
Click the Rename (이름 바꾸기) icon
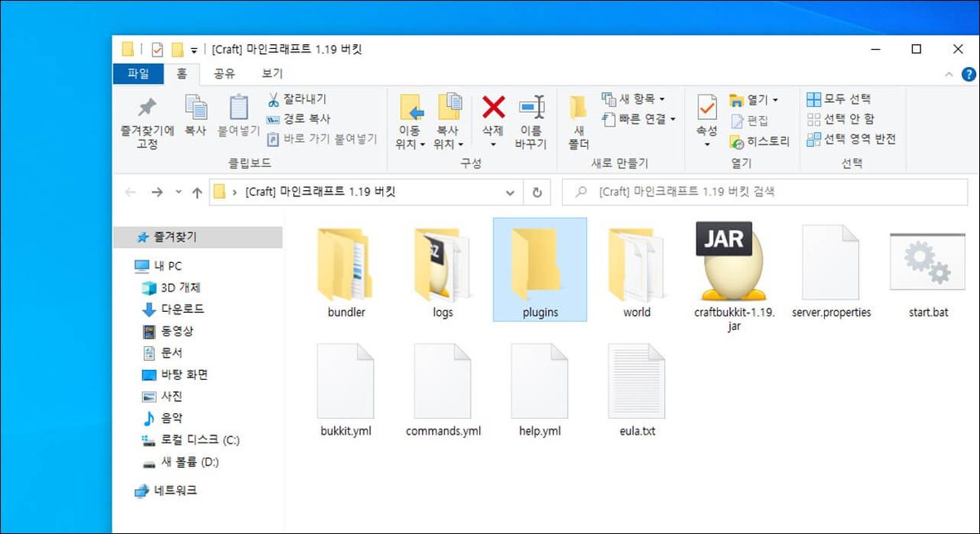531,107
